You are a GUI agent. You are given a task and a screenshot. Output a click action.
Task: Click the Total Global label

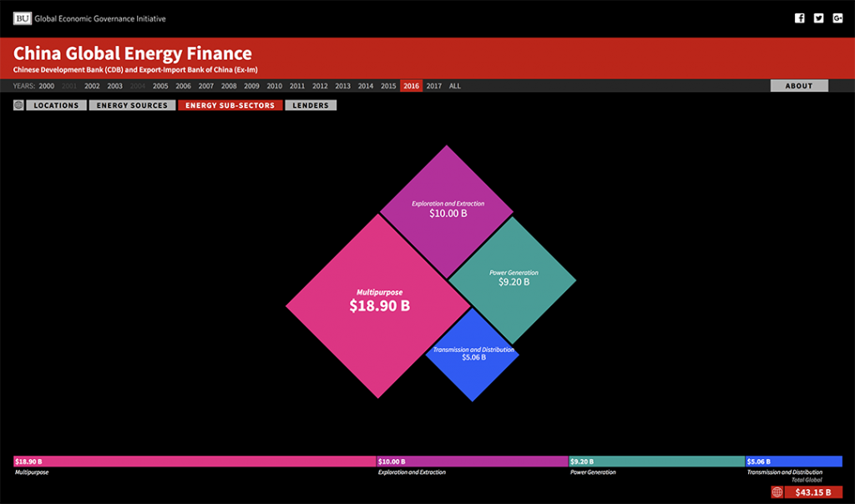[807, 480]
